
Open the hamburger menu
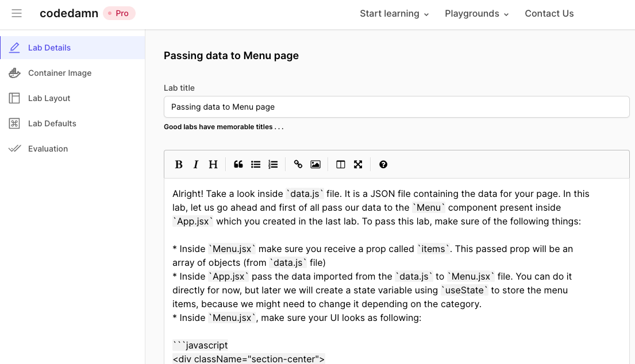tap(17, 13)
